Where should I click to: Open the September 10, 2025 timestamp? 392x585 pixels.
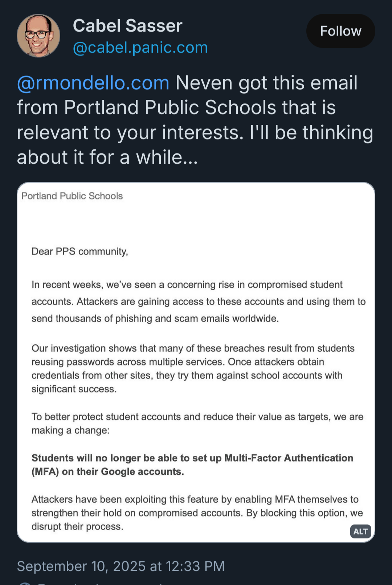point(121,566)
